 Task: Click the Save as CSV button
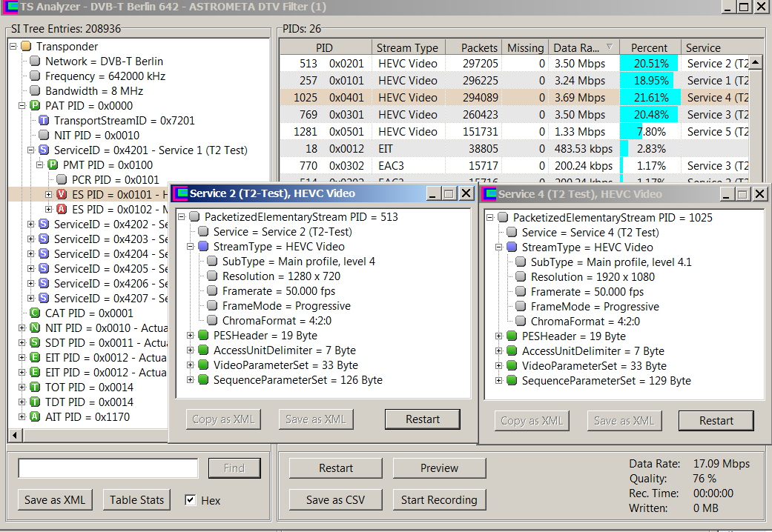click(x=335, y=500)
